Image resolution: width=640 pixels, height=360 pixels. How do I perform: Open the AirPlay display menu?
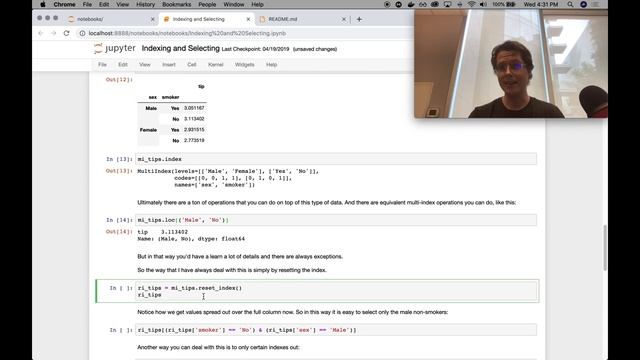447,4
